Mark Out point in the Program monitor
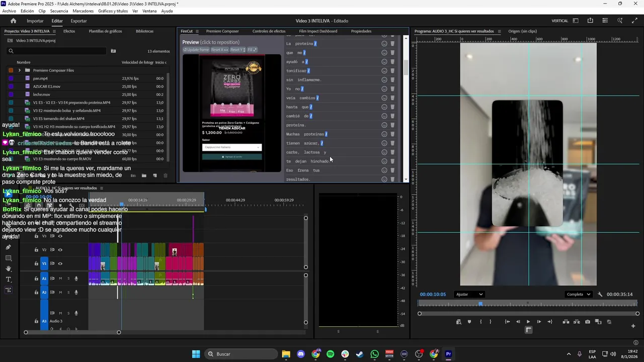Screen dimensions: 644x362 pyautogui.click(x=491, y=322)
